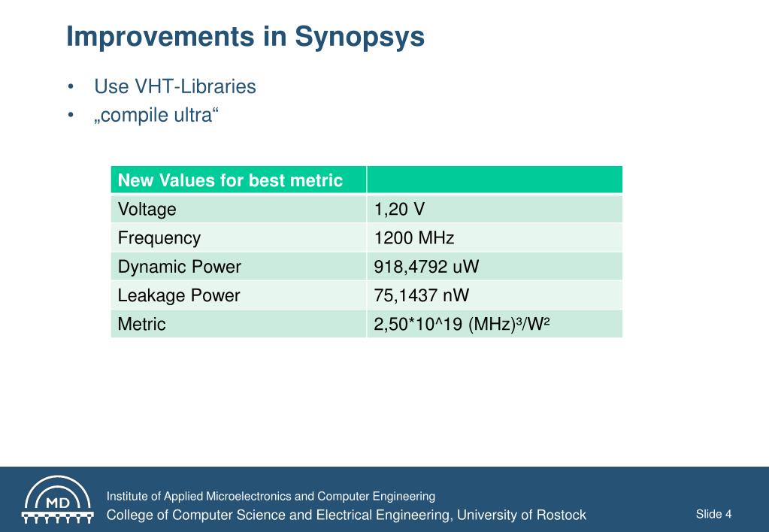Select header cell 'New Values for best metric'
This screenshot has width=769, height=532.
point(238,180)
